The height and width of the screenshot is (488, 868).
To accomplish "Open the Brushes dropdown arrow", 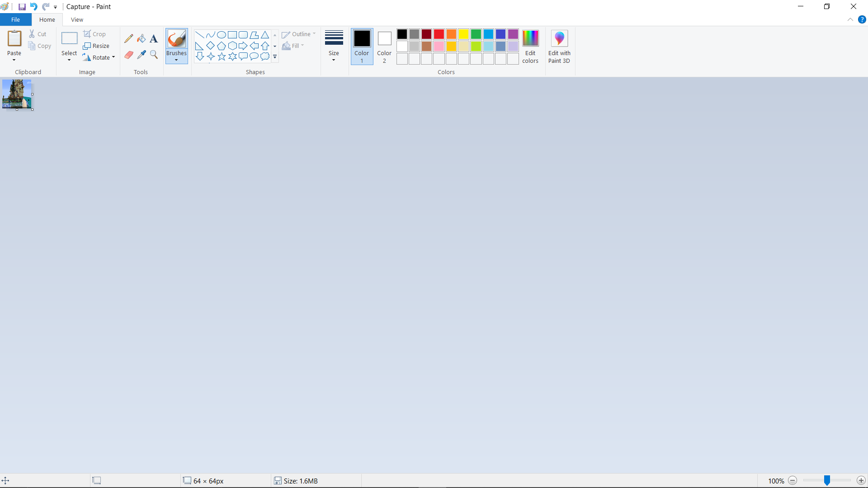I will [x=176, y=60].
